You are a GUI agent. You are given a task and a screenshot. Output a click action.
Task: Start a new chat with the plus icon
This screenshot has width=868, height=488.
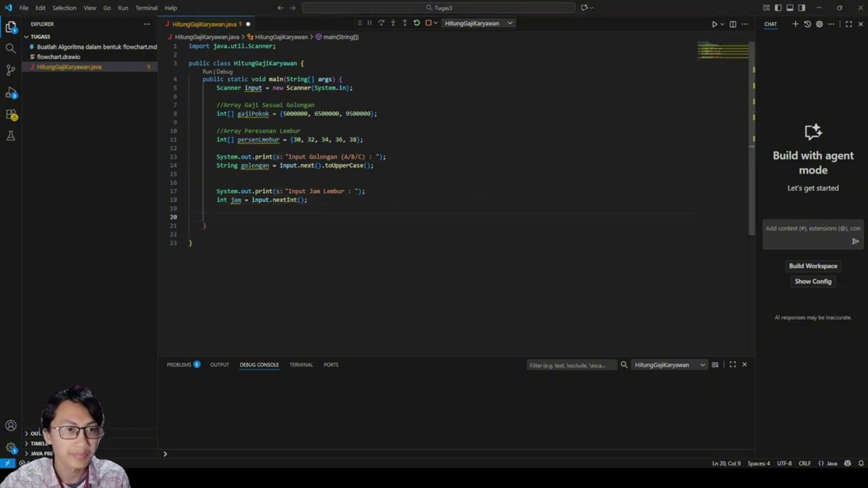pyautogui.click(x=795, y=24)
